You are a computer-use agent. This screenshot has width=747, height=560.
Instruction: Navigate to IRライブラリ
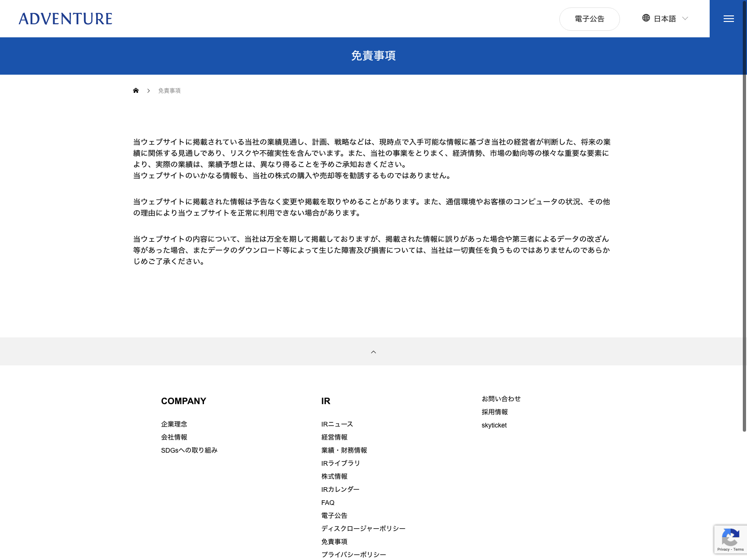341,463
